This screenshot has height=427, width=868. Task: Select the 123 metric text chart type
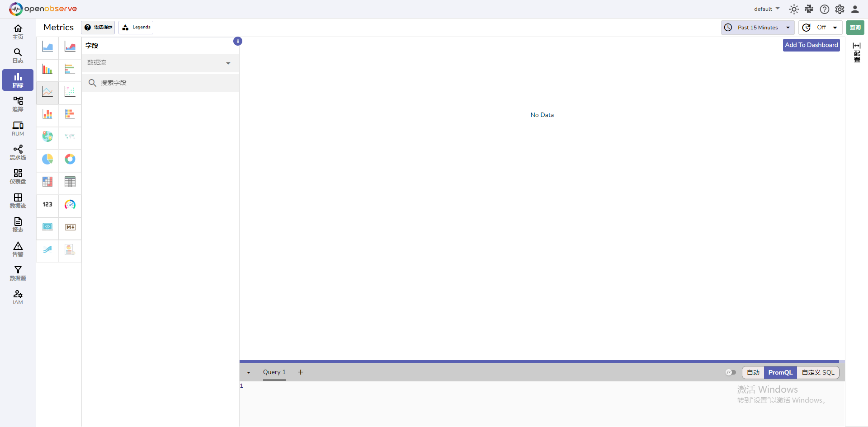pos(47,205)
